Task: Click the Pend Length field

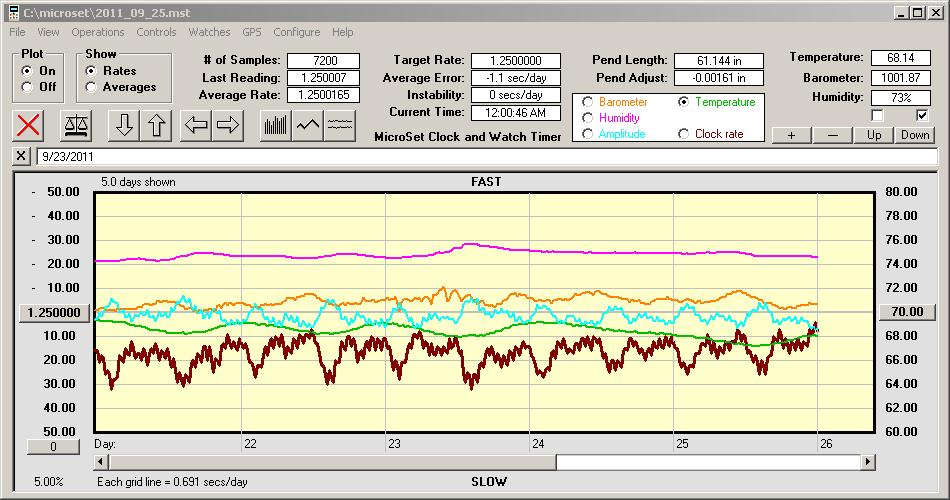Action: 719,61
